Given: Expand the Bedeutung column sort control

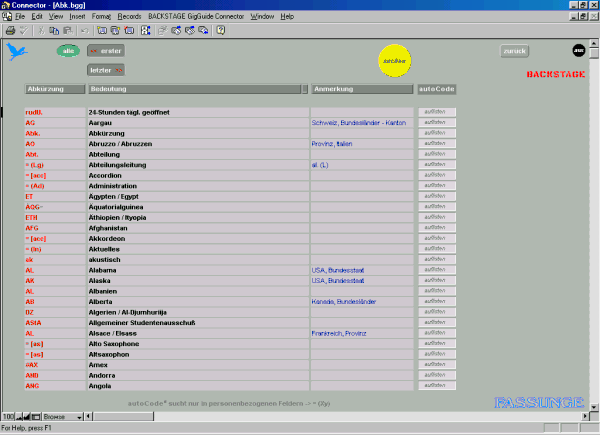Looking at the screenshot, I should [304, 89].
